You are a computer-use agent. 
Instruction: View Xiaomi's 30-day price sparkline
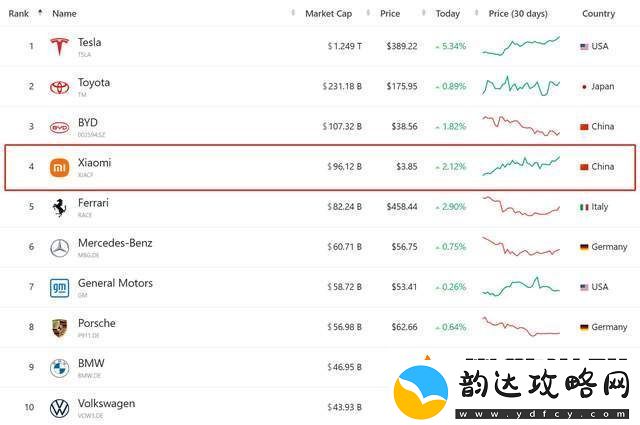tap(521, 166)
